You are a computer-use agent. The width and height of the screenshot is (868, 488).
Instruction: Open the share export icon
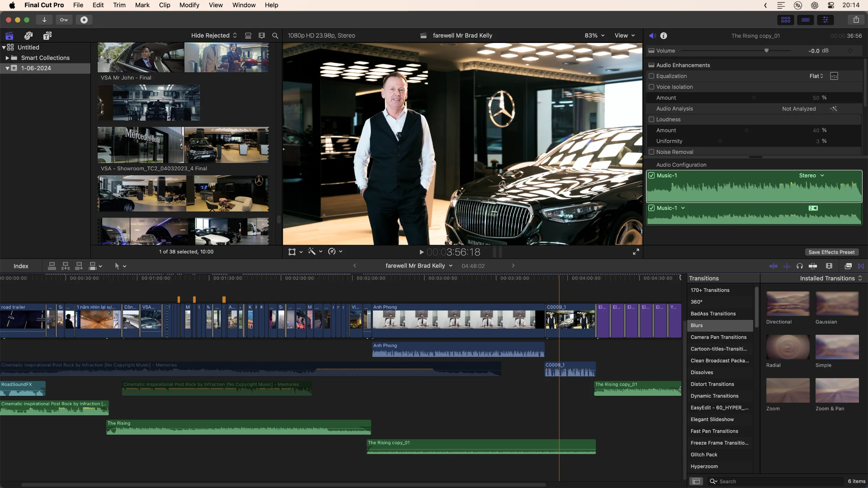pyautogui.click(x=856, y=20)
